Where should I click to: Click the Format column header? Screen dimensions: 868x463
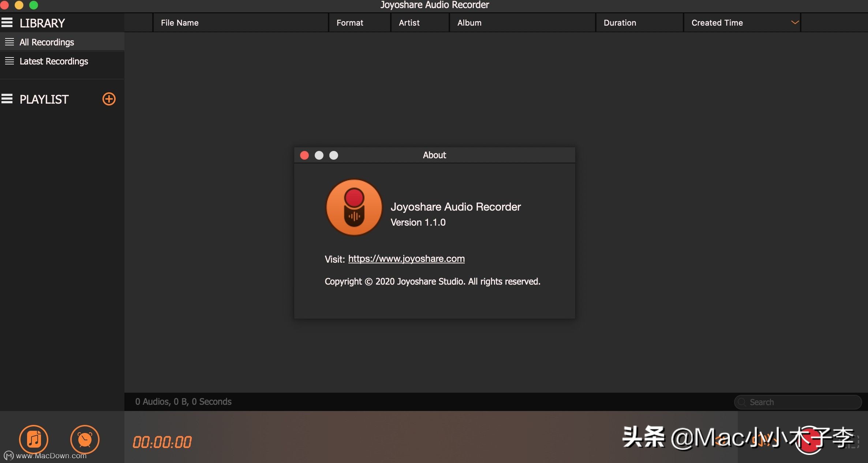[349, 23]
